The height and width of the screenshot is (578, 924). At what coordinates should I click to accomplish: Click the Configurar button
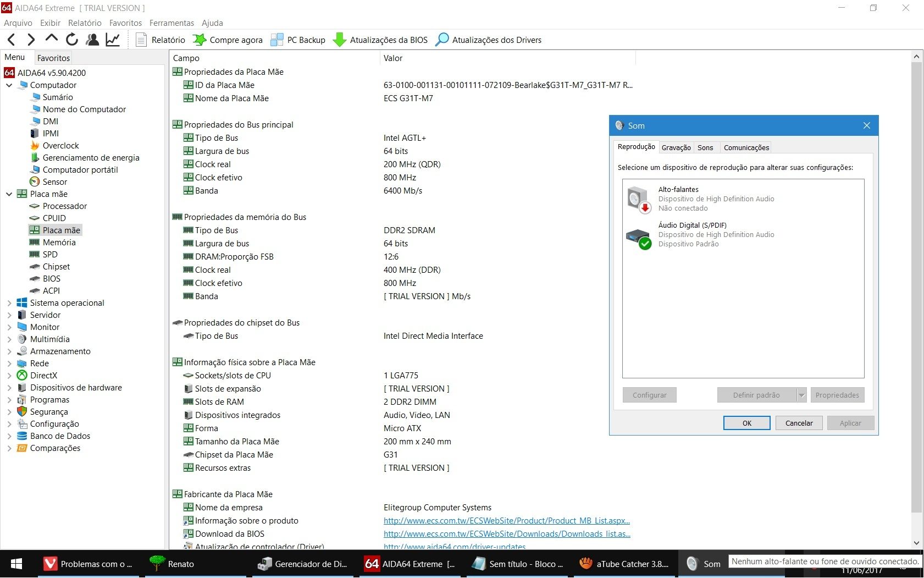pos(649,395)
